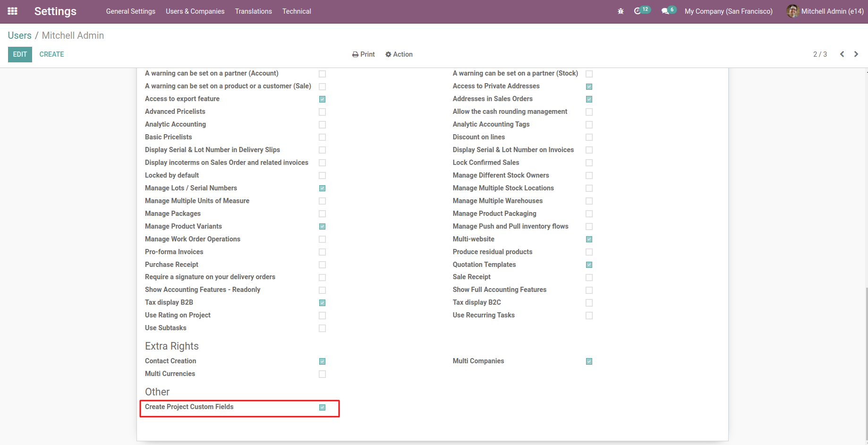Toggle Tax display B2B checkbox
Screen dimensions: 868x445
pyautogui.click(x=322, y=303)
